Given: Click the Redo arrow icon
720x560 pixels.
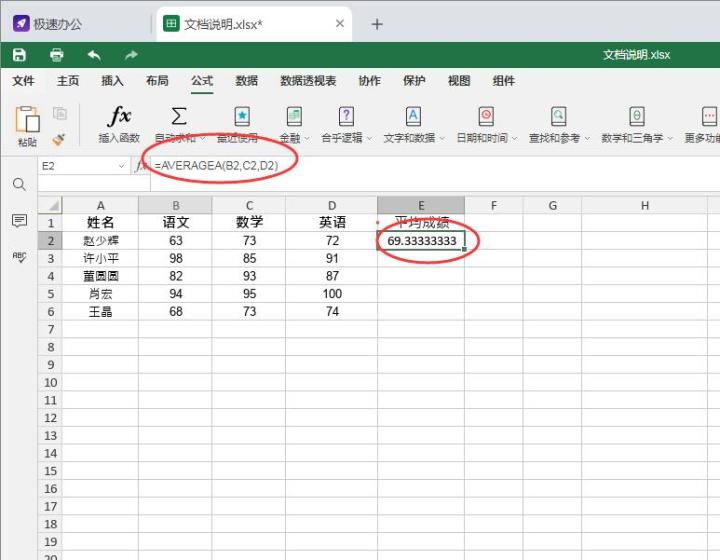Looking at the screenshot, I should [x=131, y=55].
